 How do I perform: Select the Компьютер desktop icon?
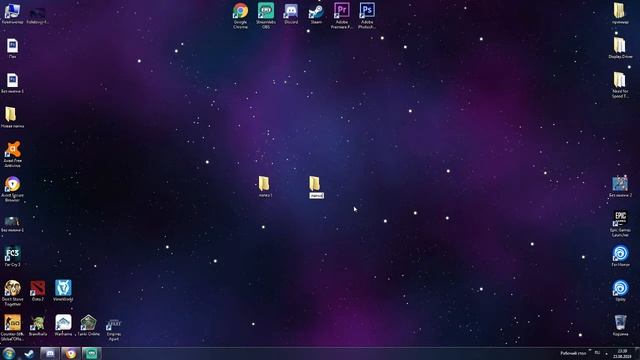[x=12, y=13]
